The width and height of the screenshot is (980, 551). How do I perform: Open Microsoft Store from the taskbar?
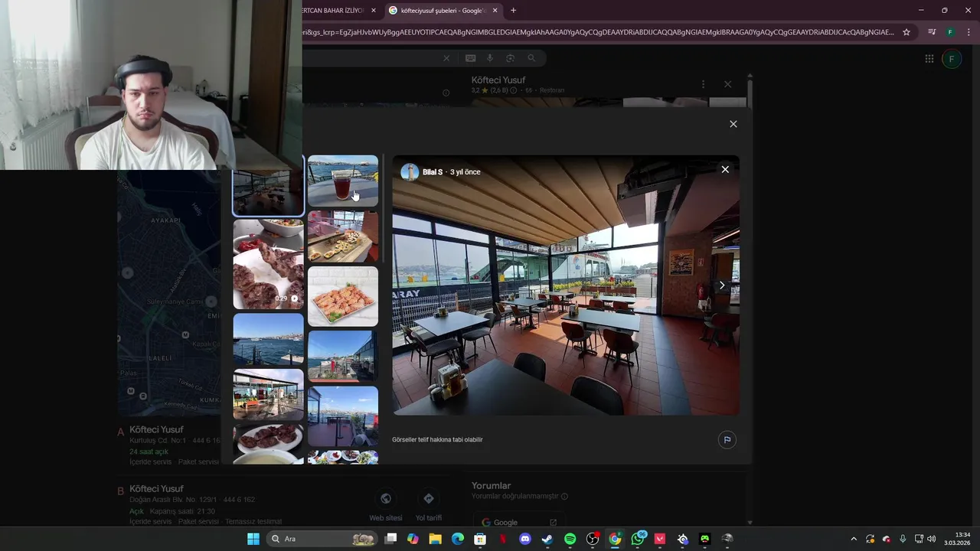pyautogui.click(x=480, y=539)
